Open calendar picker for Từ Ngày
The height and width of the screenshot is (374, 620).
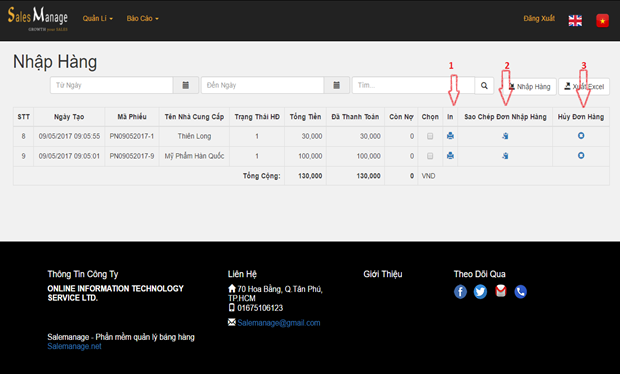pos(185,85)
